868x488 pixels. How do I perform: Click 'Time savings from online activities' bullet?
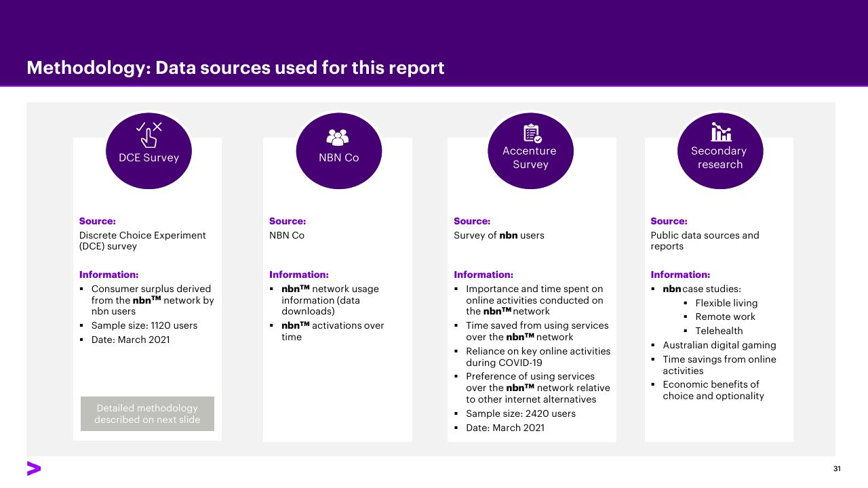[x=719, y=365]
